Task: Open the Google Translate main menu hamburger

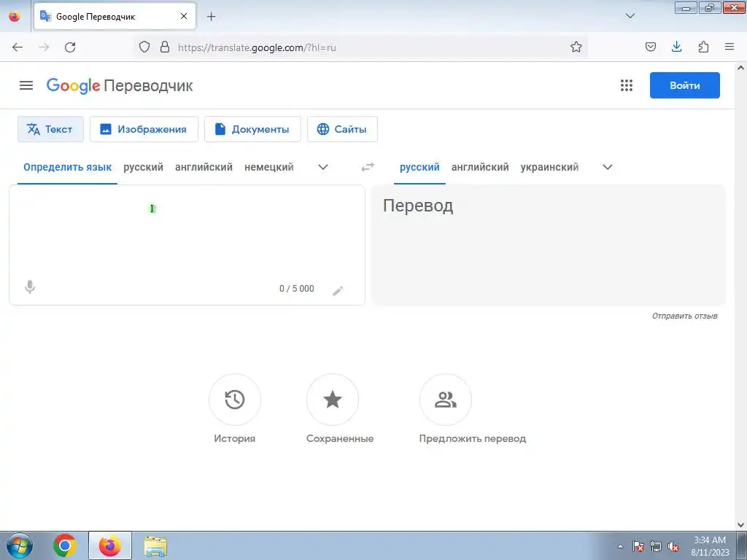Action: (x=26, y=85)
